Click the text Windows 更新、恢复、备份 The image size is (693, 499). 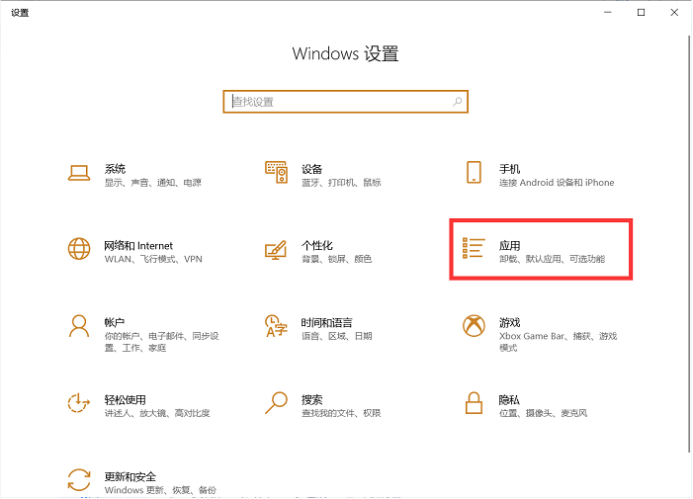160,490
